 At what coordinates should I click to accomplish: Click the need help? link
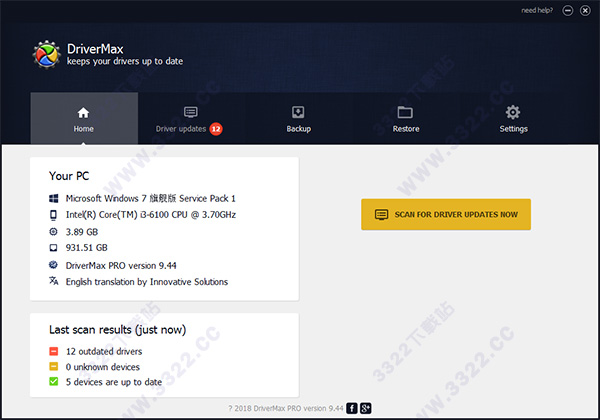pyautogui.click(x=537, y=10)
